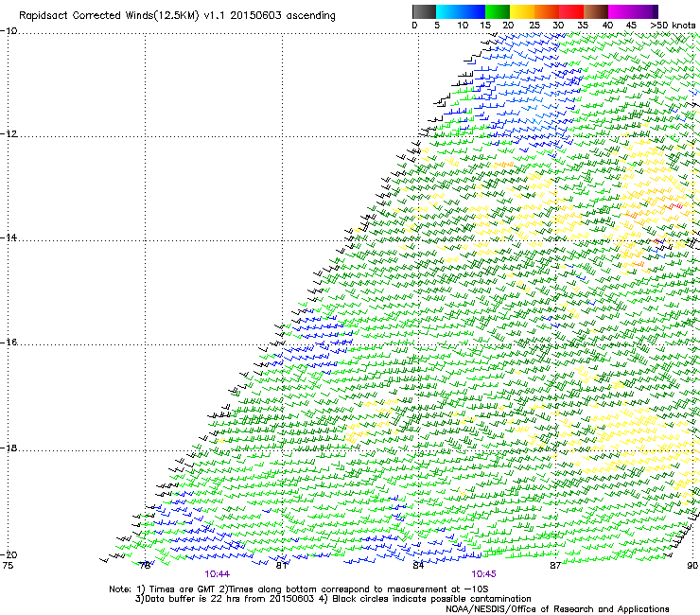Click the -12 latitude axis label
Image resolution: width=700 pixels, height=615 pixels.
click(9, 134)
